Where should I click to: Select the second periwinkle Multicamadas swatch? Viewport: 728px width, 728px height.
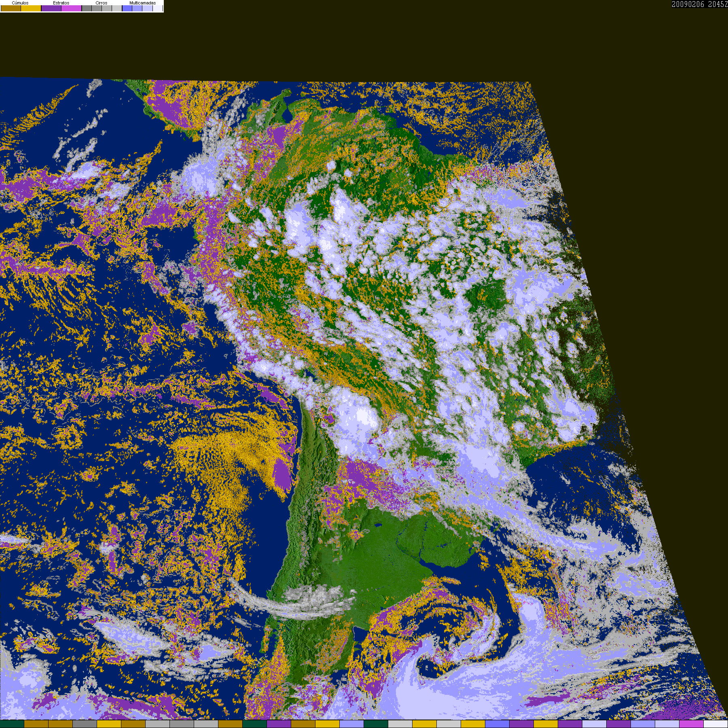click(137, 8)
